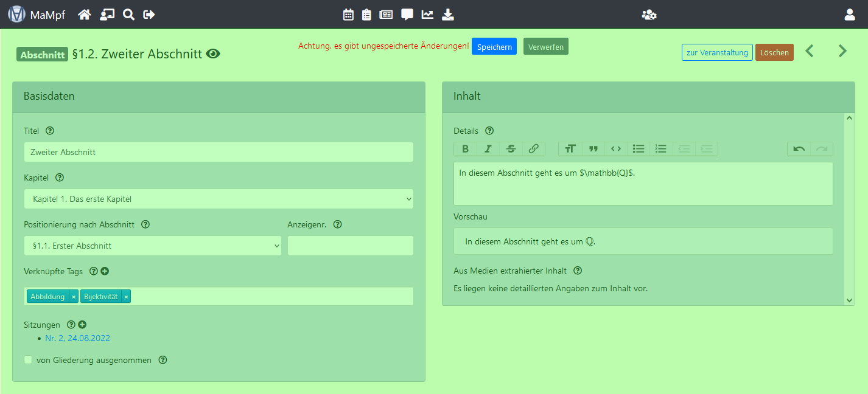Open help icon next to Sitzungen
Screen dimensions: 868x394
(71, 325)
